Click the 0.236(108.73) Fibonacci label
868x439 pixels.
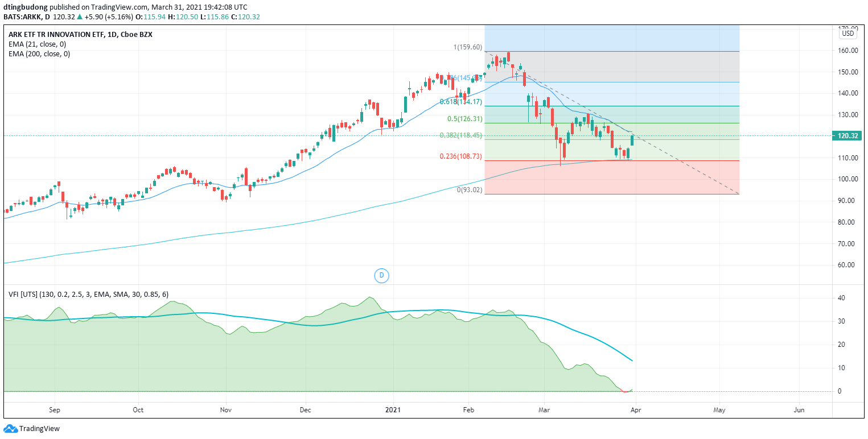(x=461, y=156)
